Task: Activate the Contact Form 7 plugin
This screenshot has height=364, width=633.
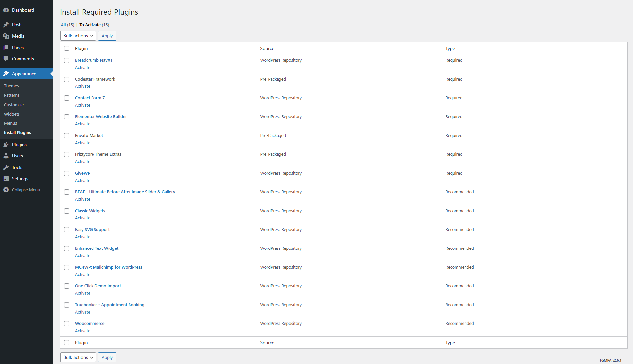Action: pyautogui.click(x=83, y=105)
